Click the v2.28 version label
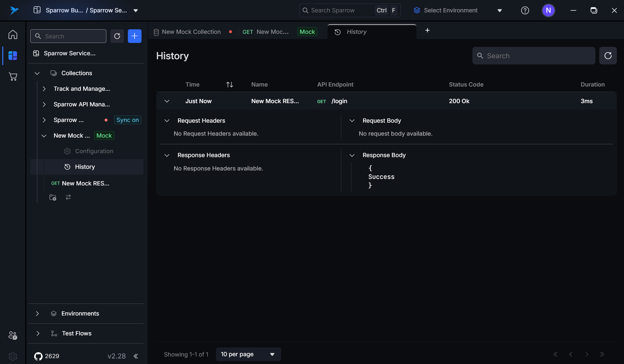 click(116, 356)
